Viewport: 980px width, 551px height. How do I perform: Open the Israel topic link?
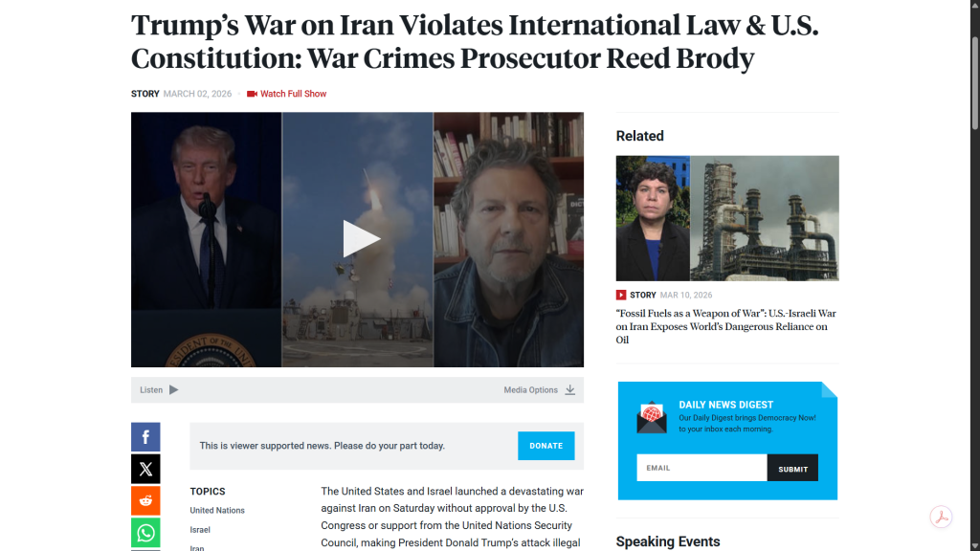tap(200, 530)
